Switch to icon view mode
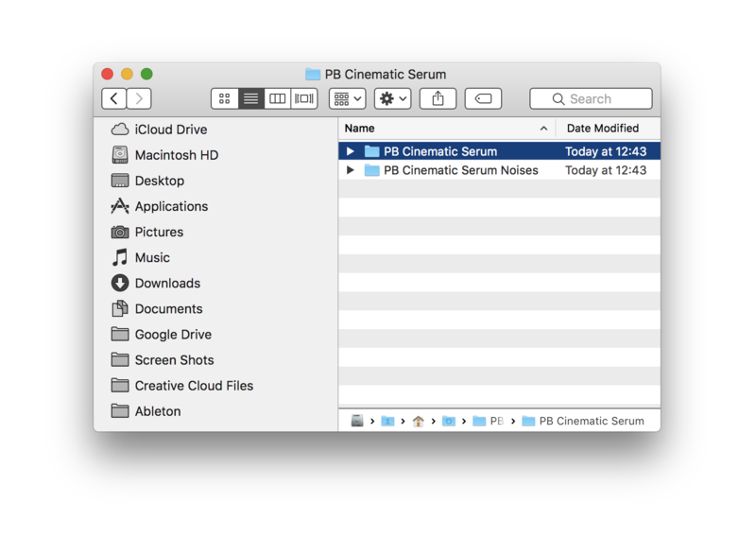 coord(224,98)
